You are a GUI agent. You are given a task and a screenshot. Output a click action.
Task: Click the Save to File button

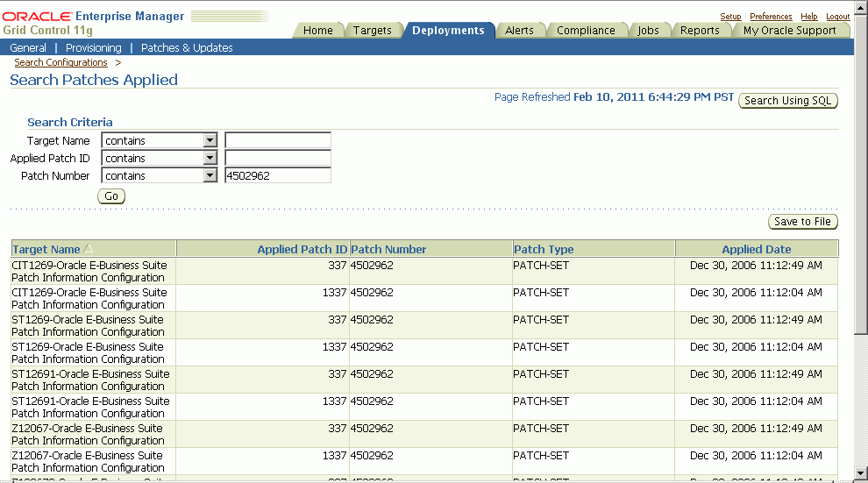802,221
